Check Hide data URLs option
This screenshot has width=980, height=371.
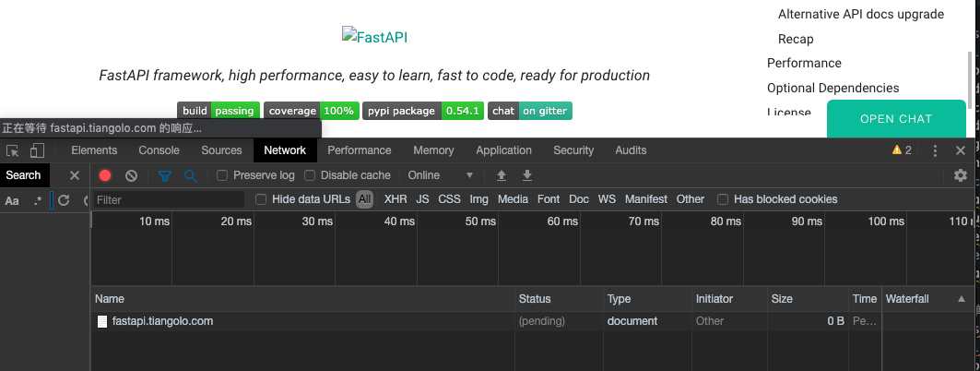tap(261, 199)
